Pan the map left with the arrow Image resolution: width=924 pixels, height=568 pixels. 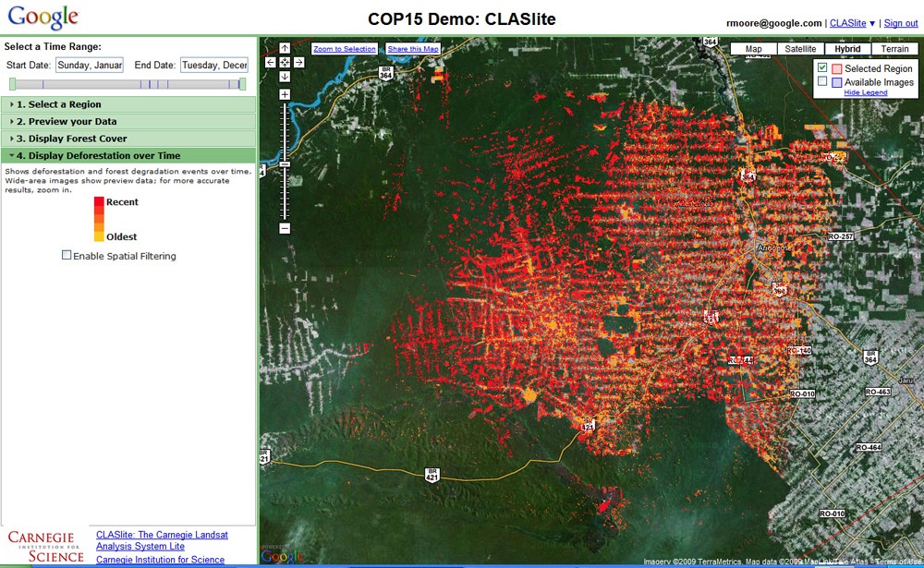(271, 63)
